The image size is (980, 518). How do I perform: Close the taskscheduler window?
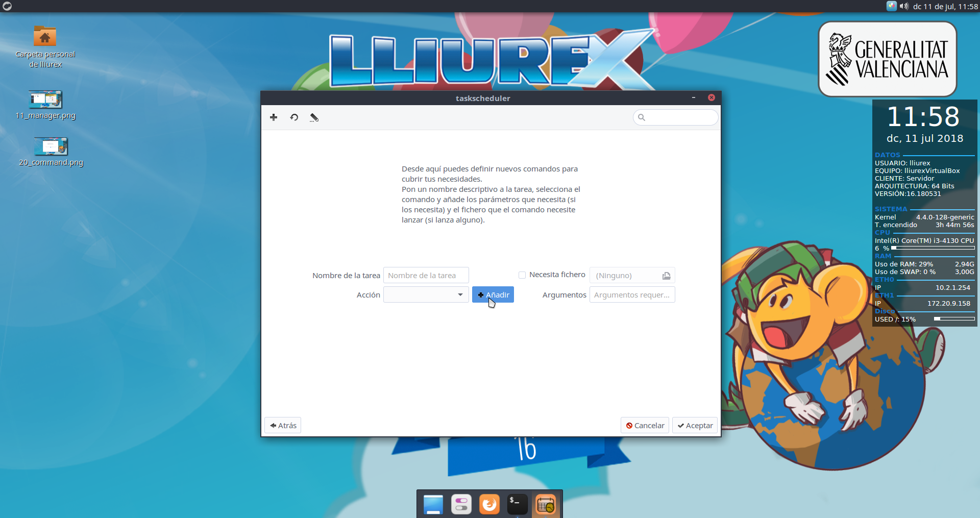click(x=711, y=97)
